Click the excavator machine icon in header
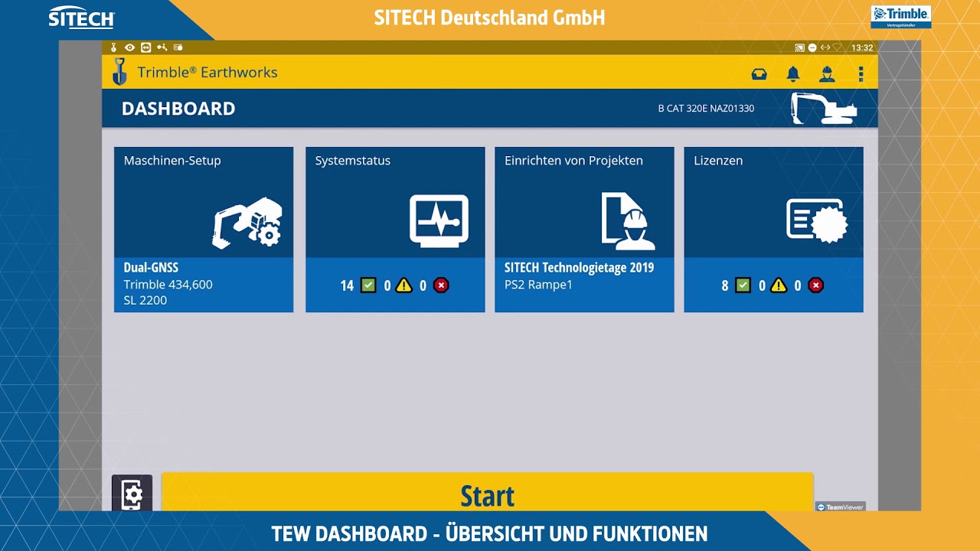980x551 pixels. 823,108
